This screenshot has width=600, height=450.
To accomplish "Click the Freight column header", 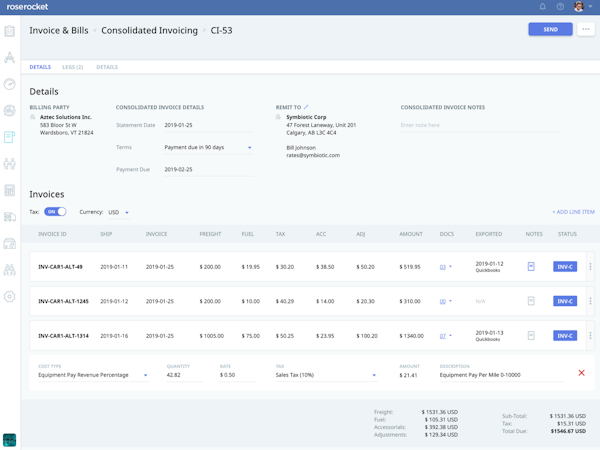I will [x=210, y=234].
